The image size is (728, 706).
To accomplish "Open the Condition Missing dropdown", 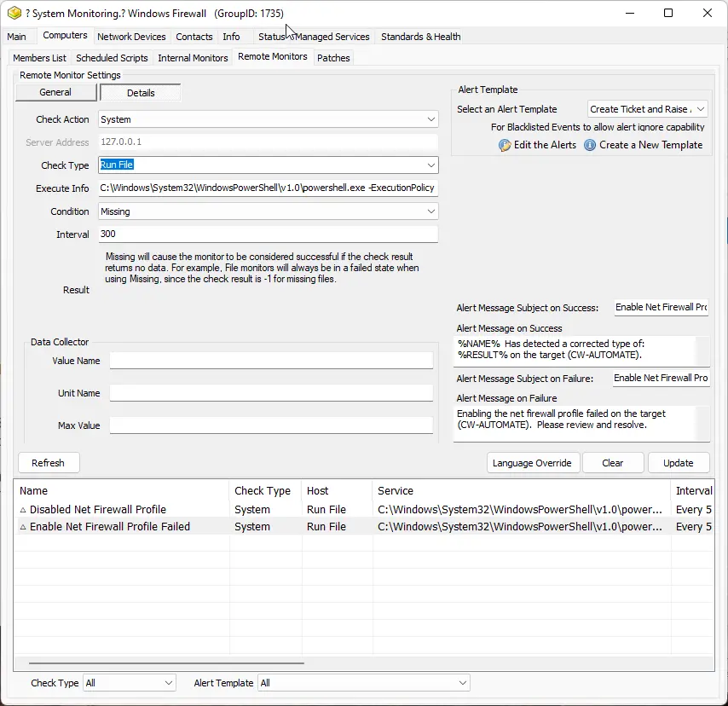I will point(430,211).
